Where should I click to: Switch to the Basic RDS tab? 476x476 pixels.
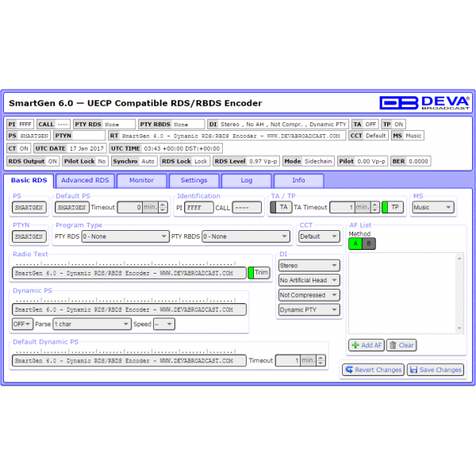29,180
